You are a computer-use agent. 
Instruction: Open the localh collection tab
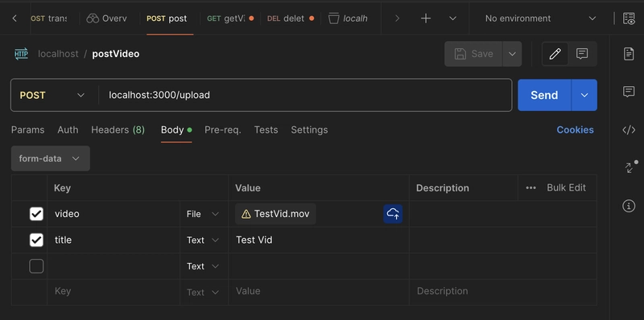[x=348, y=18]
